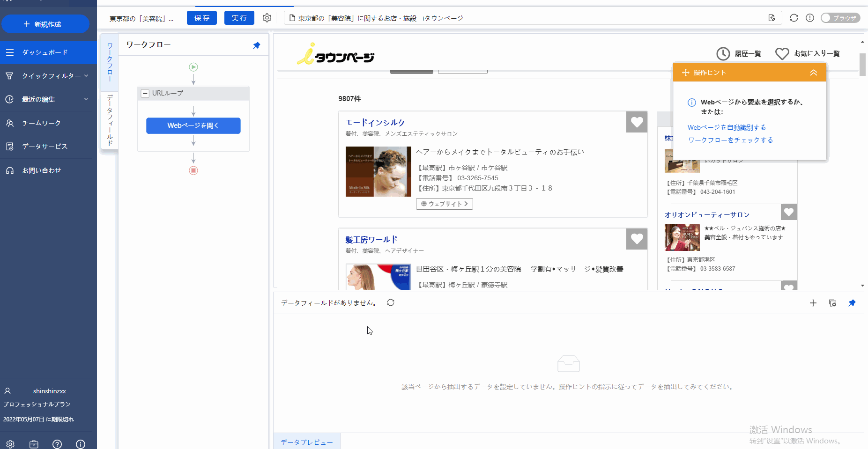
Task: Click the 東京都の「美容院」 task name
Action: [x=141, y=19]
